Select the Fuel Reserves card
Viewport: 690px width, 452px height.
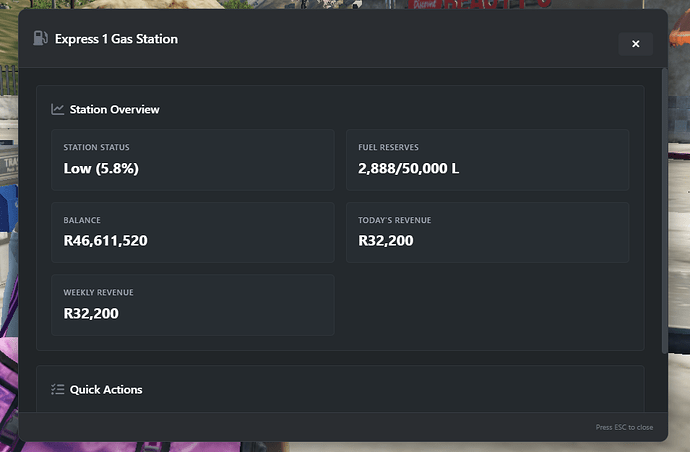[487, 160]
